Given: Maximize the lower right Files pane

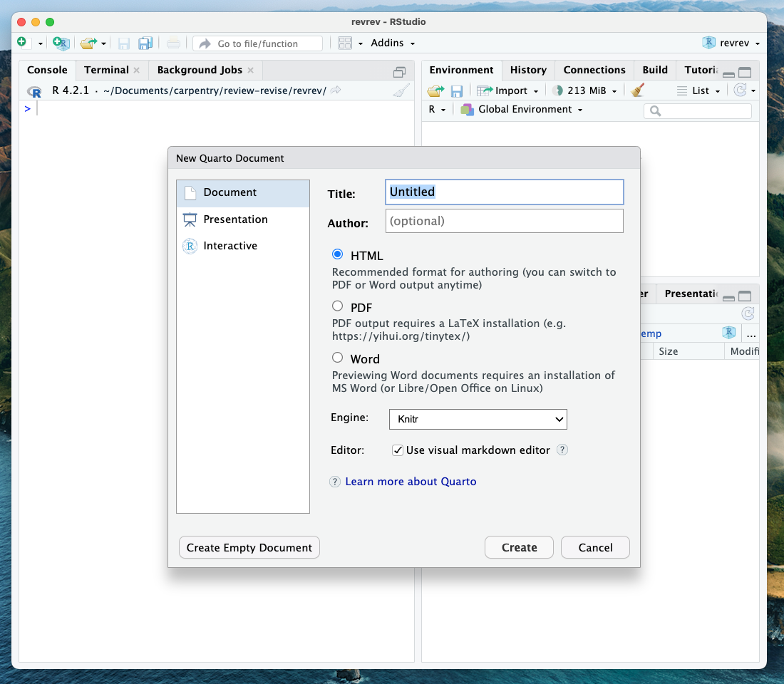Looking at the screenshot, I should click(745, 296).
